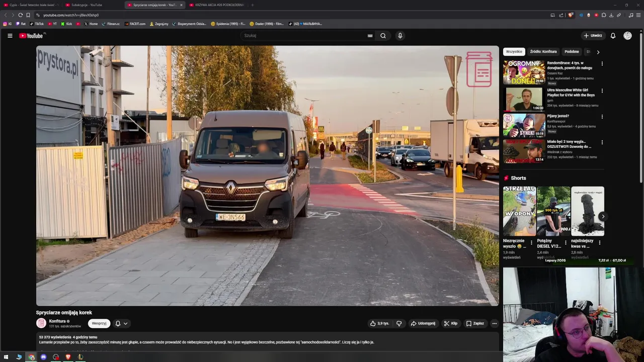
Task: Open Konfitura channel avatar
Action: [x=41, y=323]
